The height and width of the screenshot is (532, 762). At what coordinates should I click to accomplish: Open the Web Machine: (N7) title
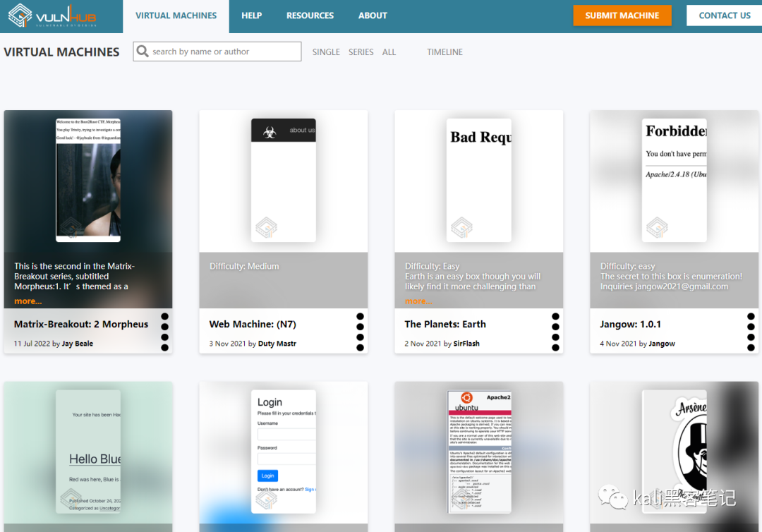253,324
